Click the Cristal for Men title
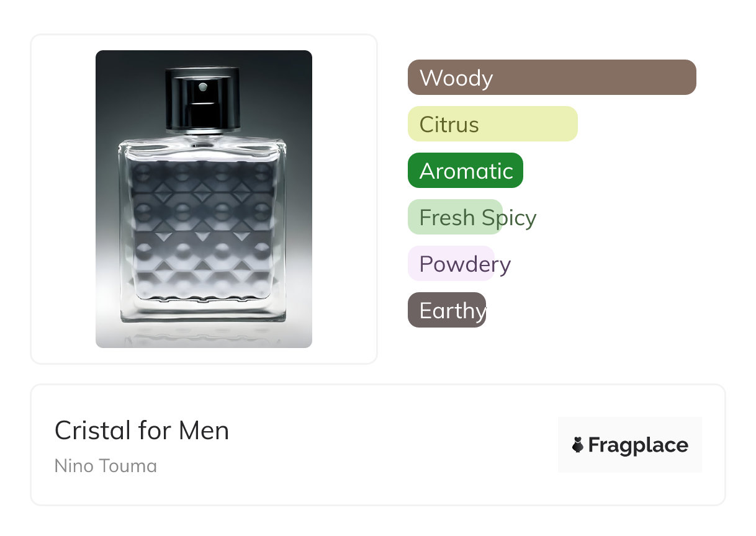 coord(142,431)
